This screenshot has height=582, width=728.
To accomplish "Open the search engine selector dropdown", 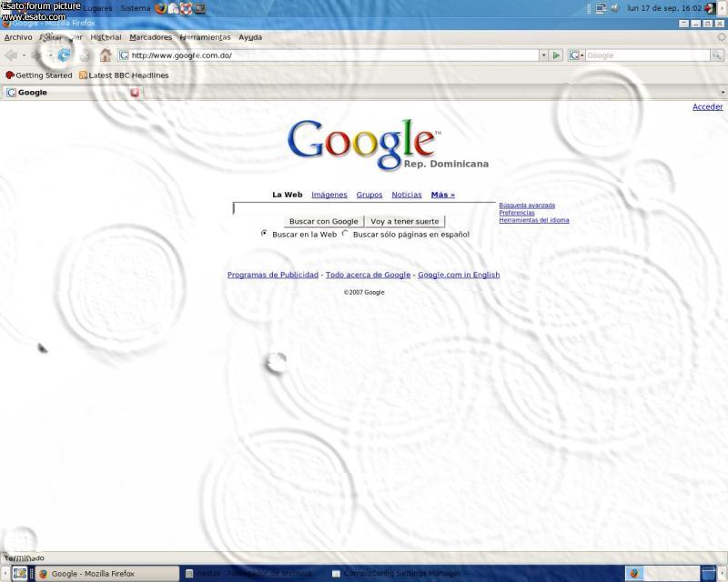I will pyautogui.click(x=576, y=55).
